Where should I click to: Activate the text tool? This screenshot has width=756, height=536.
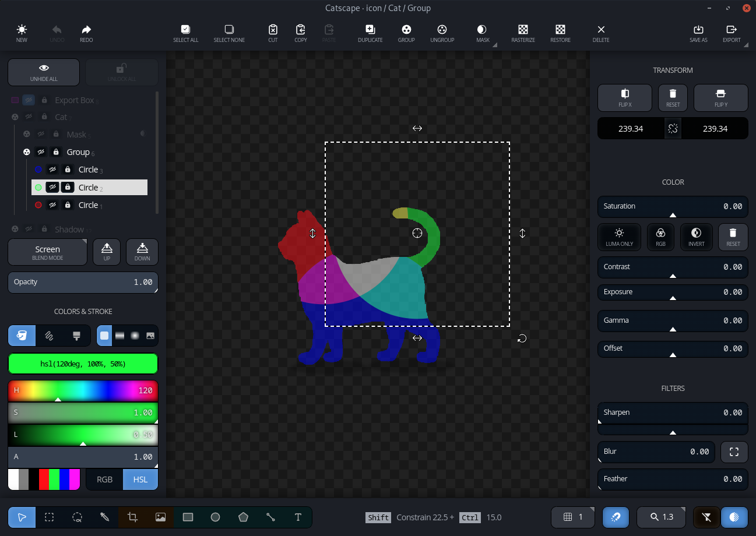(x=298, y=517)
